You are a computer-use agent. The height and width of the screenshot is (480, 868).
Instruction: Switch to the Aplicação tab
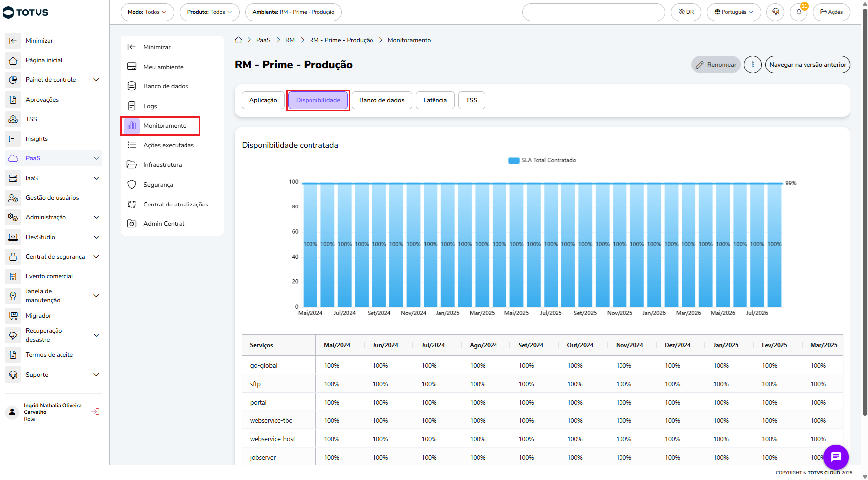click(263, 100)
